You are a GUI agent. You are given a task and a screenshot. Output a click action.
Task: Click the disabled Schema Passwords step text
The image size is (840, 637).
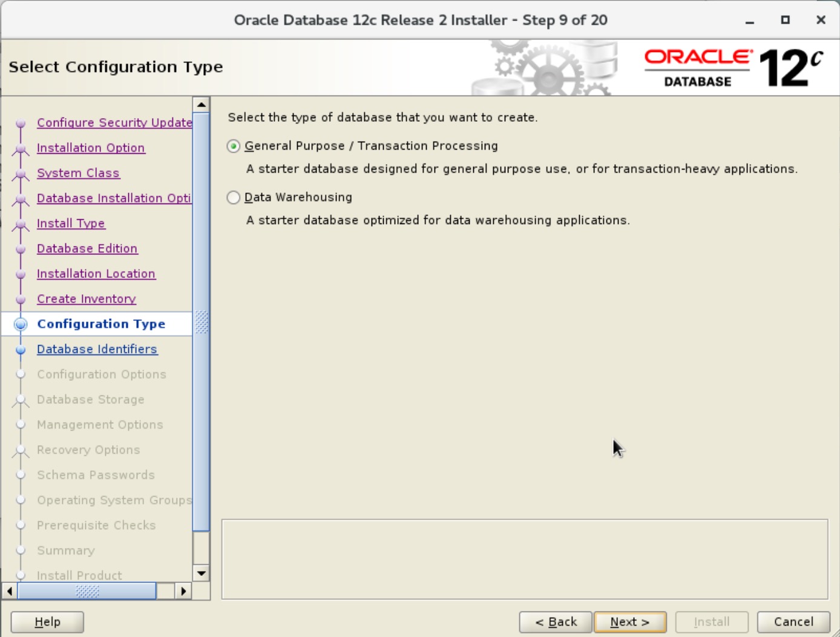(x=96, y=475)
